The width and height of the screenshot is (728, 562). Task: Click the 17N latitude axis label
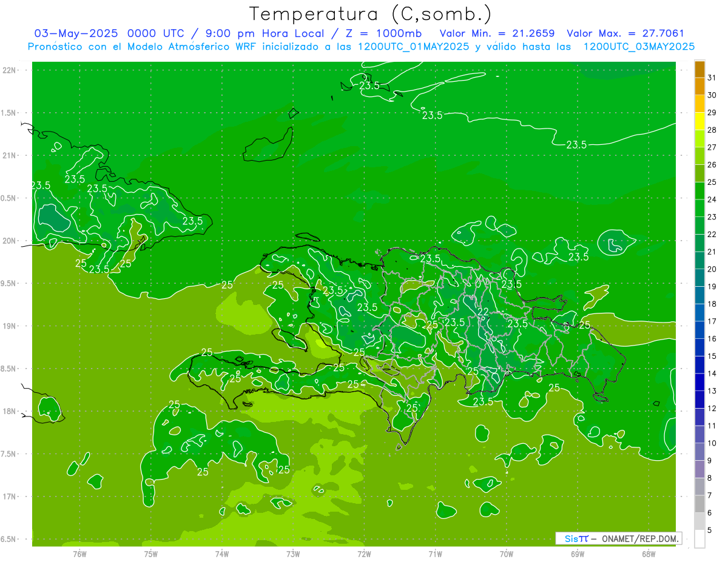[x=9, y=497]
